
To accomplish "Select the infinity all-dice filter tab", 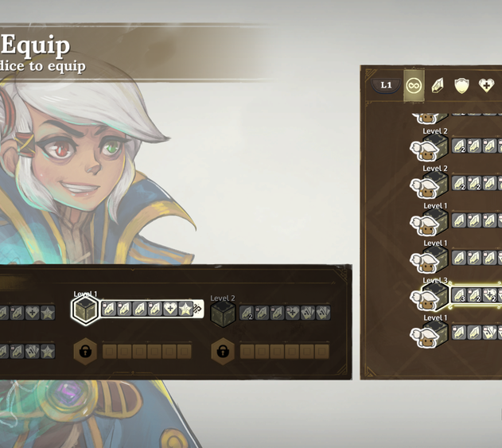I will (x=414, y=85).
